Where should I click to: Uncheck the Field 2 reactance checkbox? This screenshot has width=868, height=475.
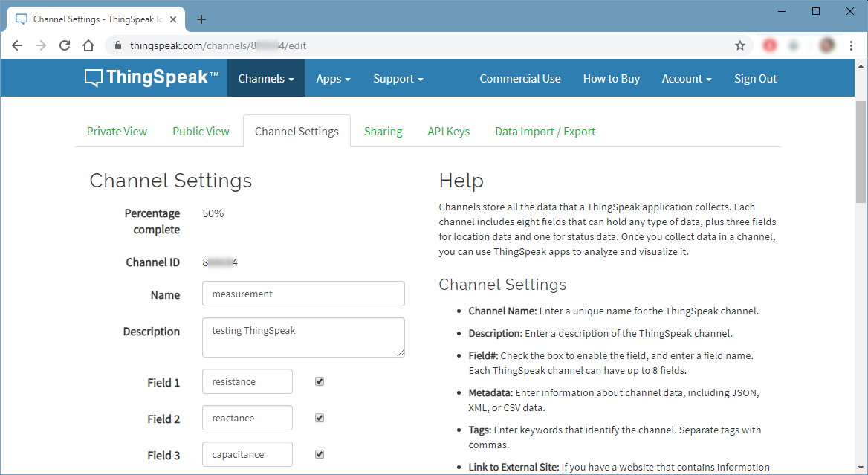coord(320,418)
